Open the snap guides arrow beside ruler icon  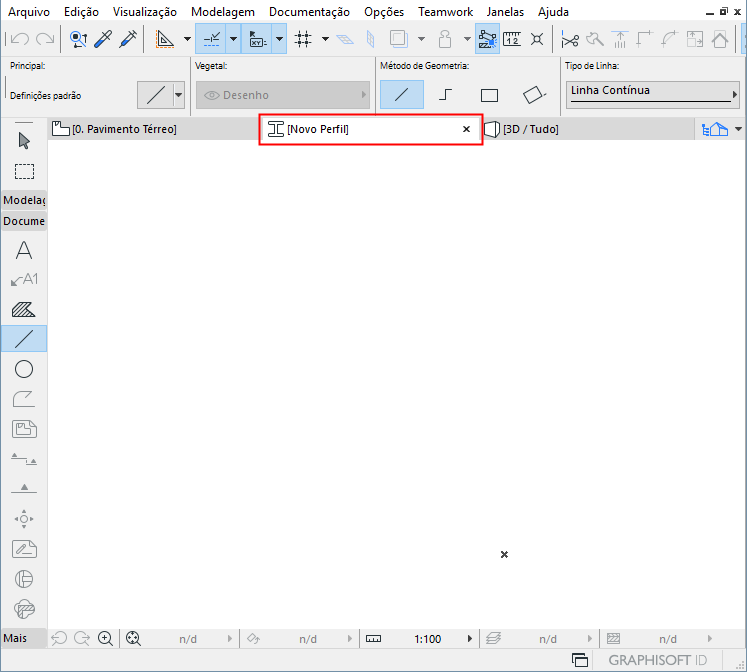[187, 39]
